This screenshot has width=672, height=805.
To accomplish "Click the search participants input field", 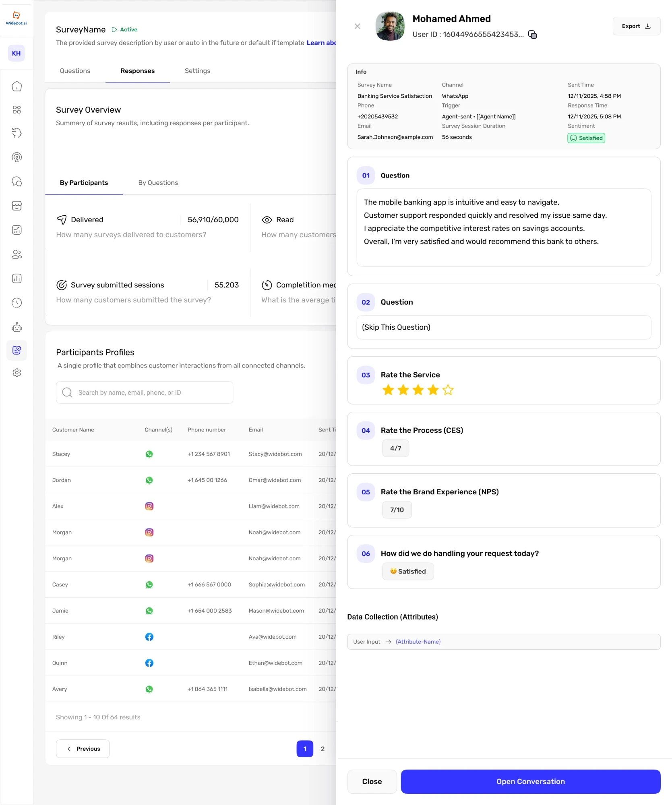I will (145, 392).
